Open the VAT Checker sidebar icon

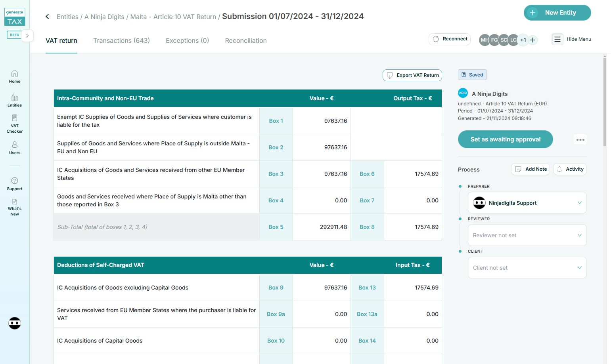point(15,124)
